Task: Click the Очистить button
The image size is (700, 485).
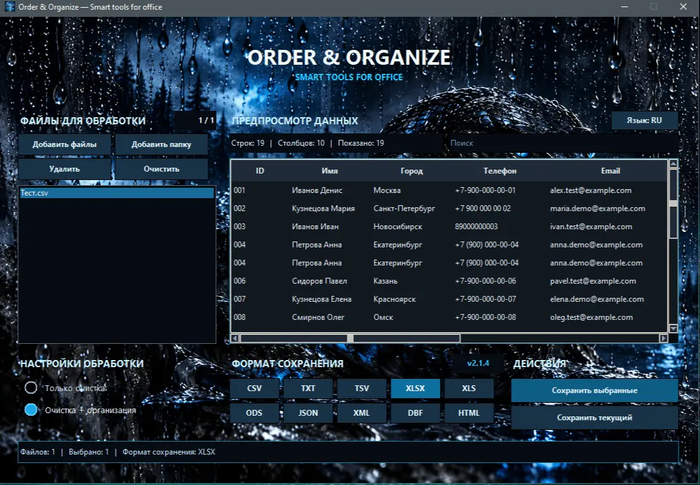Action: (161, 169)
